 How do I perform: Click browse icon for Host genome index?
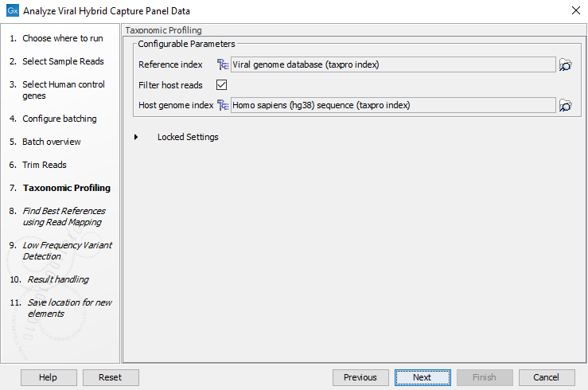[565, 105]
